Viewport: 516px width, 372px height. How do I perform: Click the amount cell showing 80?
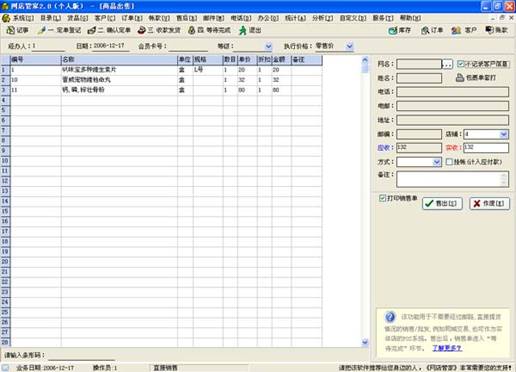[x=281, y=90]
